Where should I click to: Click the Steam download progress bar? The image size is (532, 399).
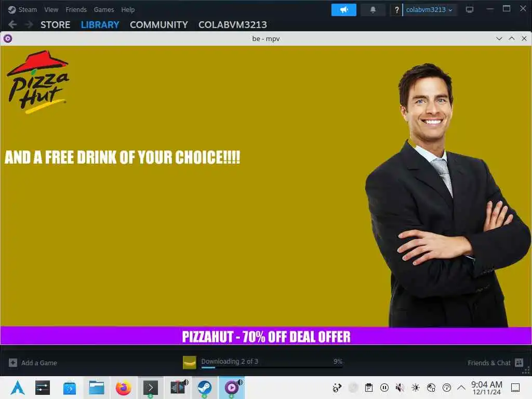point(272,367)
